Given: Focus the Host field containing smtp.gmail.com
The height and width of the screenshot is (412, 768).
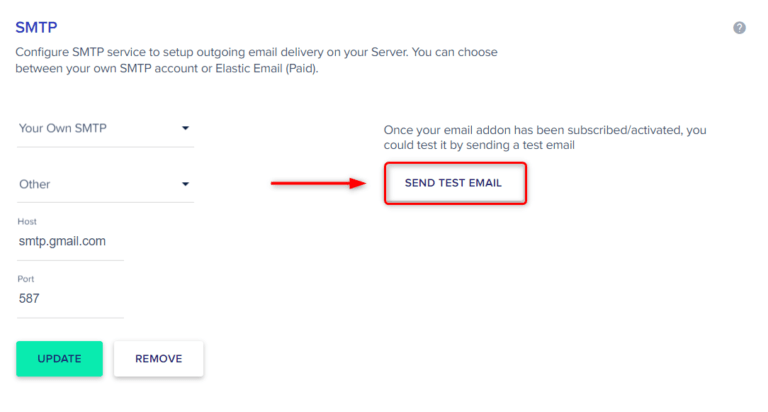Looking at the screenshot, I should (68, 241).
